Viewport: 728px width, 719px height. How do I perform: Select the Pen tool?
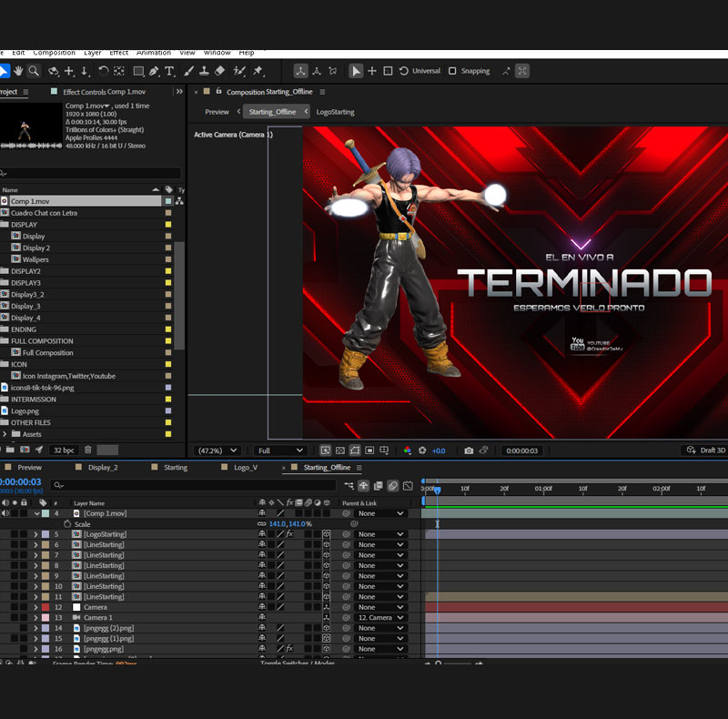pos(154,71)
